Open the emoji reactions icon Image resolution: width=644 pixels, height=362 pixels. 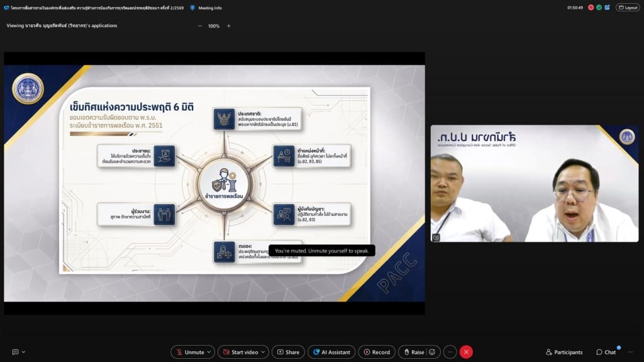(x=432, y=352)
